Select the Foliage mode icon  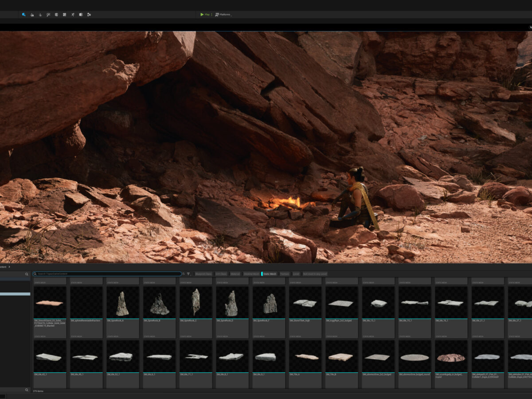pos(40,15)
